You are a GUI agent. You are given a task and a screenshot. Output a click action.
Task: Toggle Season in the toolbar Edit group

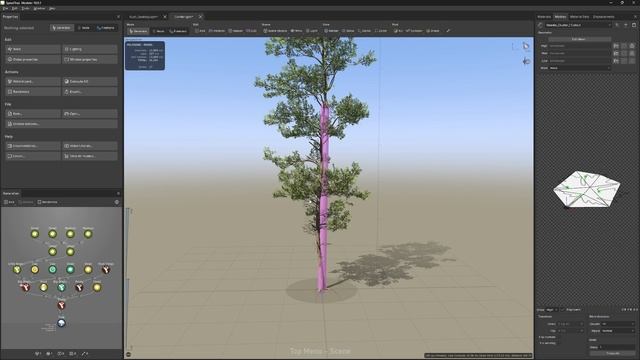click(236, 31)
